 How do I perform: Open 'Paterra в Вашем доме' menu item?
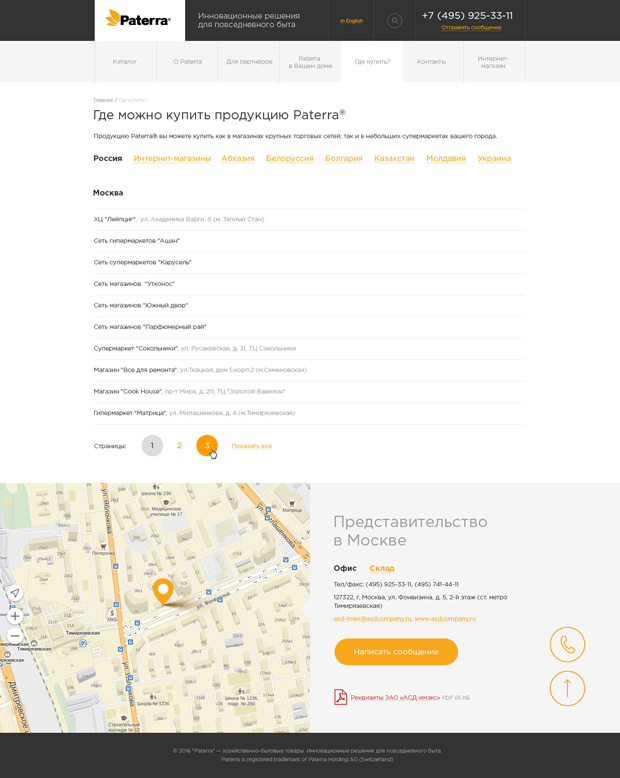coord(310,62)
